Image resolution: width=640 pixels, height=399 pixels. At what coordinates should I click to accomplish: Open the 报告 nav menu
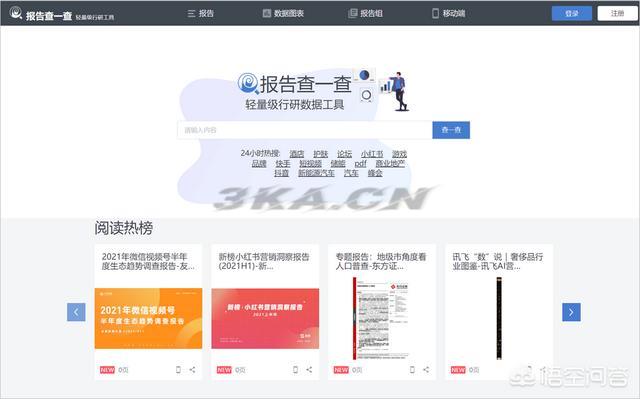click(x=201, y=13)
